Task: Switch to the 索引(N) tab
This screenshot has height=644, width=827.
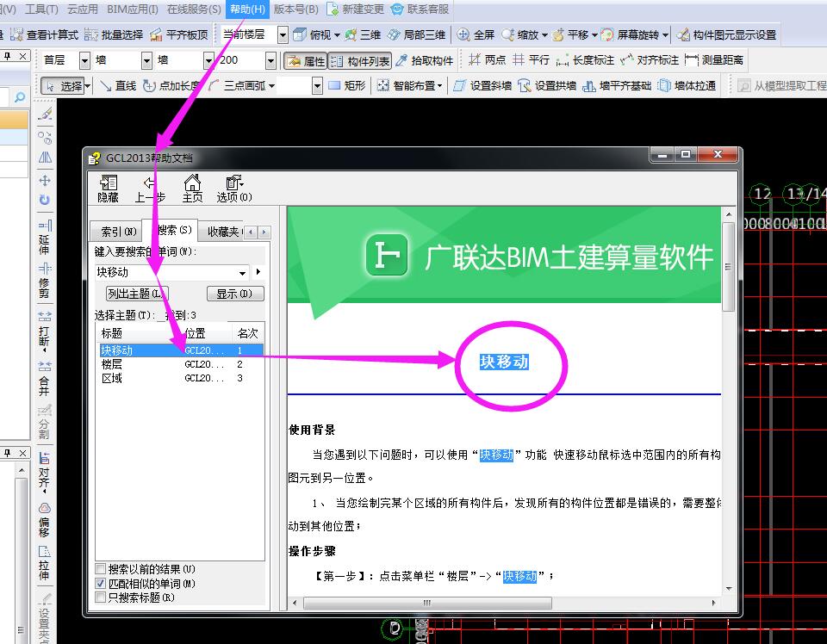Action: [x=118, y=232]
